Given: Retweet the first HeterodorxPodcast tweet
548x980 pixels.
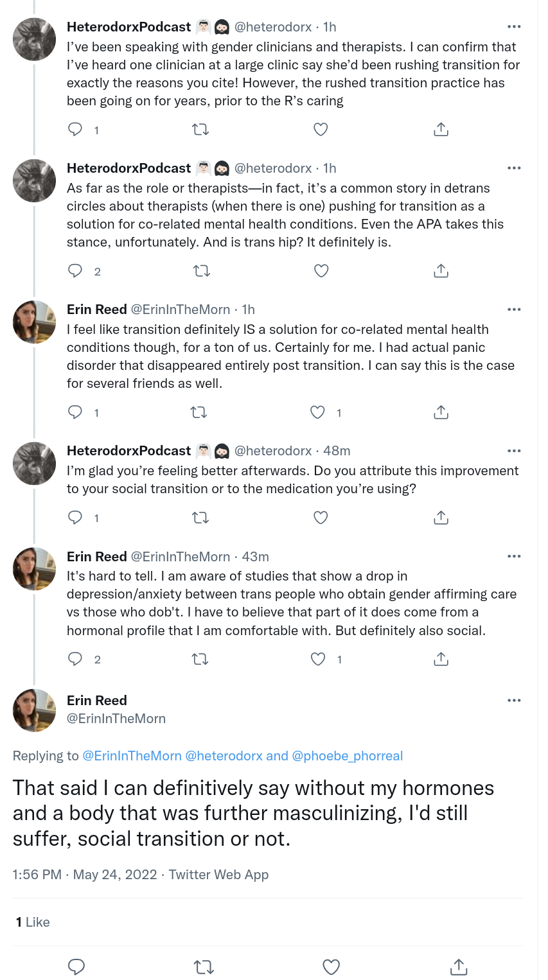Looking at the screenshot, I should pos(200,130).
